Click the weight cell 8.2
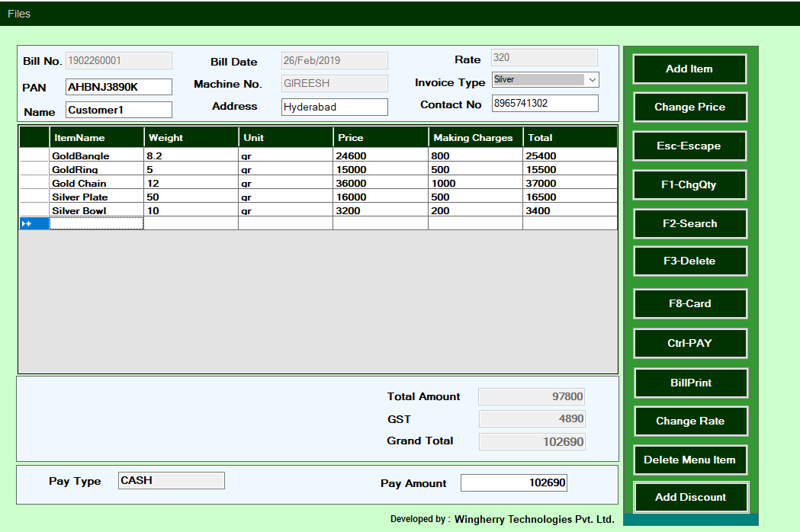Screen dimensions: 800x532 (191, 155)
